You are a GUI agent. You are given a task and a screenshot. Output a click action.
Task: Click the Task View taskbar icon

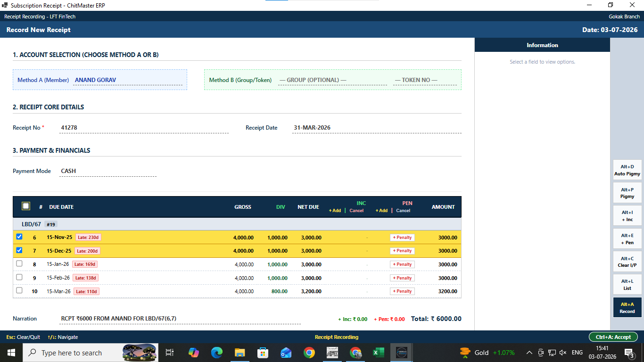[x=170, y=353]
